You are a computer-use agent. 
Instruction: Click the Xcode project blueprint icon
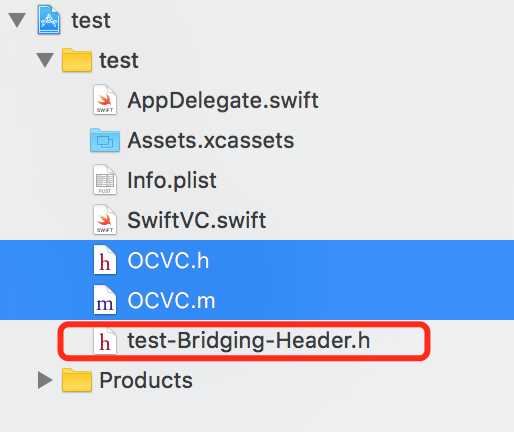49,20
